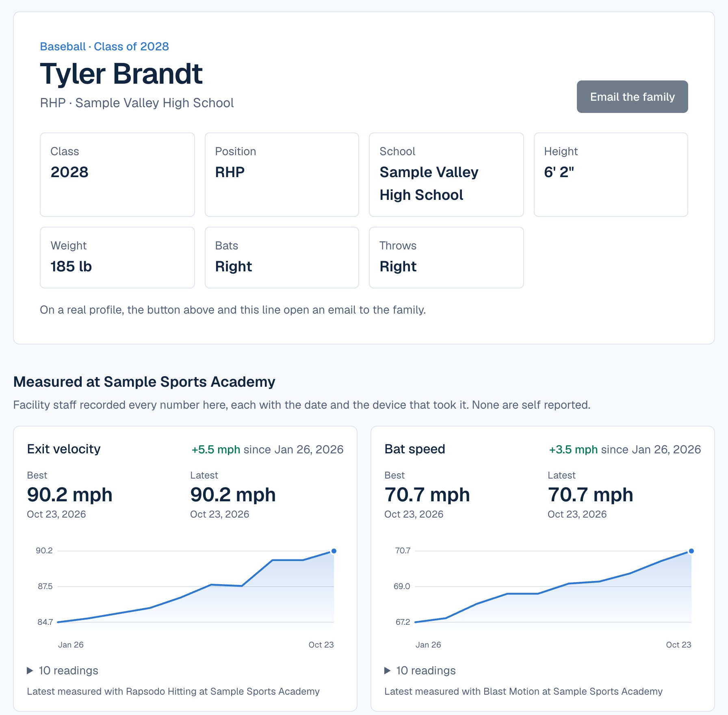Click the "69.0" axis label on Bat speed chart
The width and height of the screenshot is (728, 715).
point(402,587)
